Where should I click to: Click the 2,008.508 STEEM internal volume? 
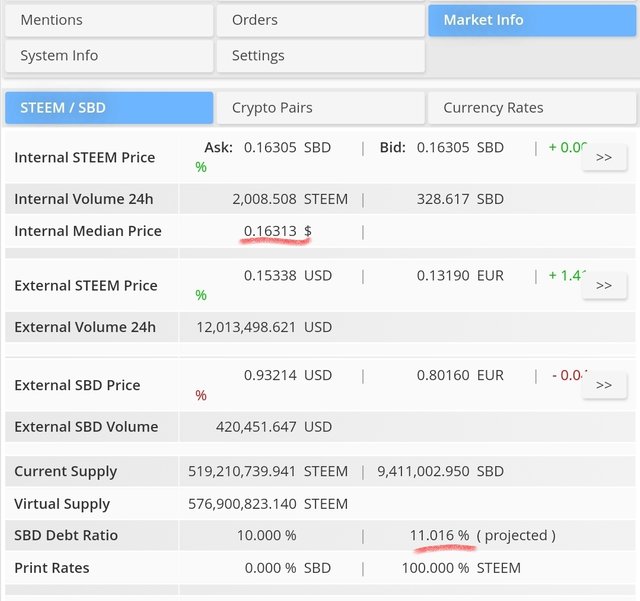point(290,199)
